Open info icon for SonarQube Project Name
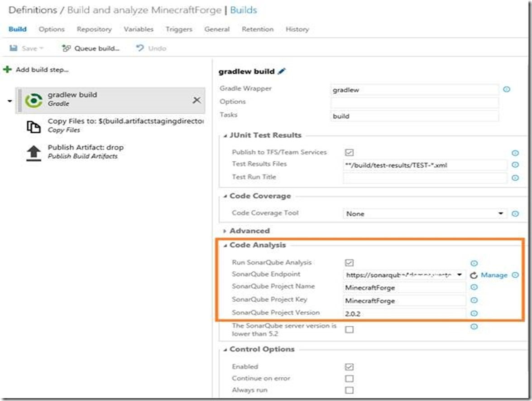The image size is (532, 401). tap(474, 287)
